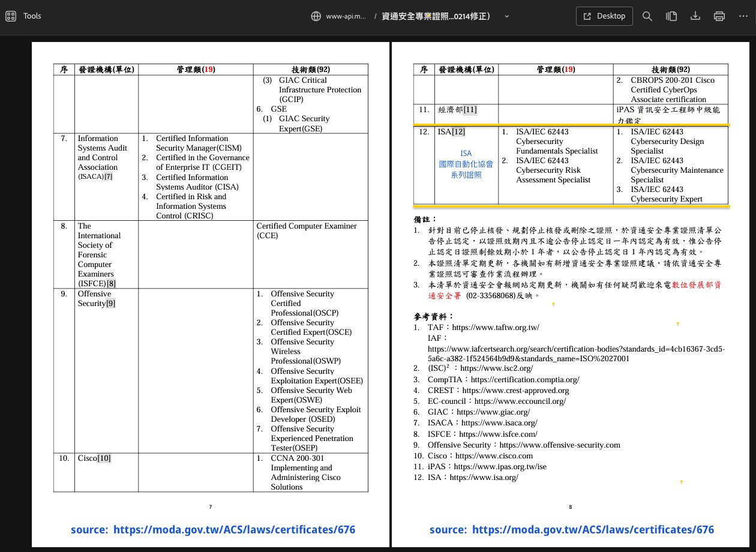Screen dimensions: 756x552
Task: Open the three-dot more options menu
Action: pos(743,16)
